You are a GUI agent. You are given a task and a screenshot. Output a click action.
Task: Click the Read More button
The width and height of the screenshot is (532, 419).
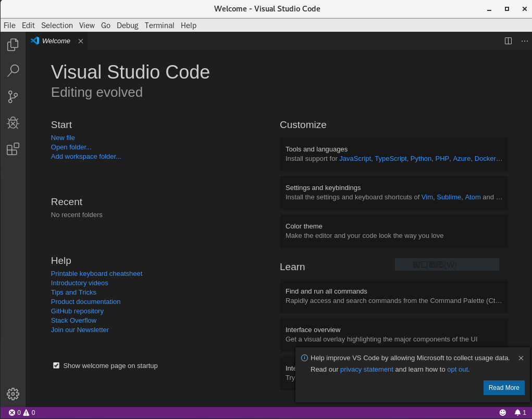[x=503, y=388]
